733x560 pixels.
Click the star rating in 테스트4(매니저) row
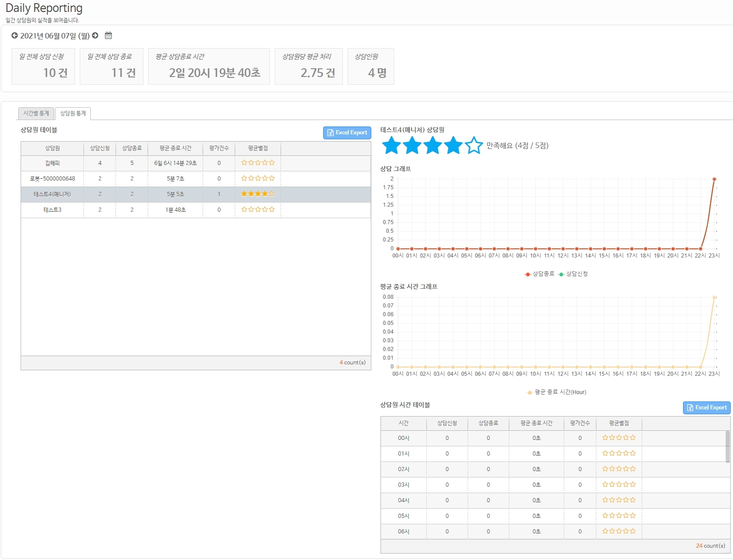pyautogui.click(x=258, y=194)
